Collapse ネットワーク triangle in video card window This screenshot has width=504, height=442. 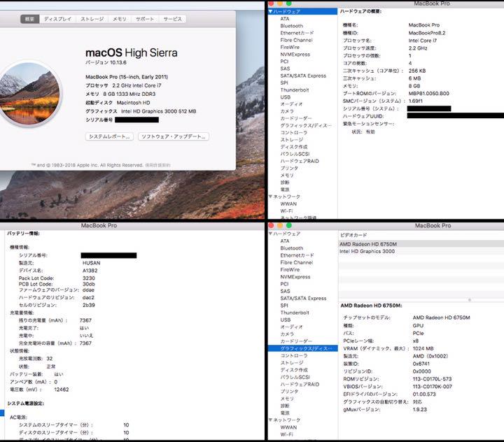pos(270,420)
